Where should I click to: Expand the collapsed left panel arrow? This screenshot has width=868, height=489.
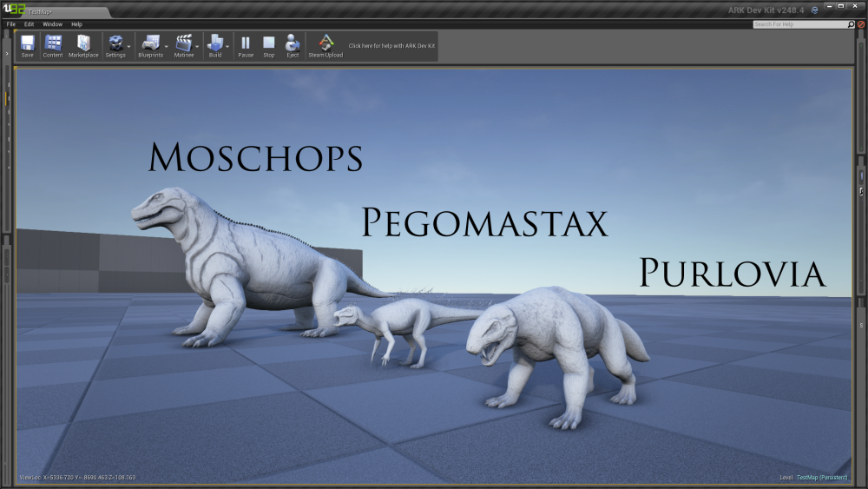point(7,54)
